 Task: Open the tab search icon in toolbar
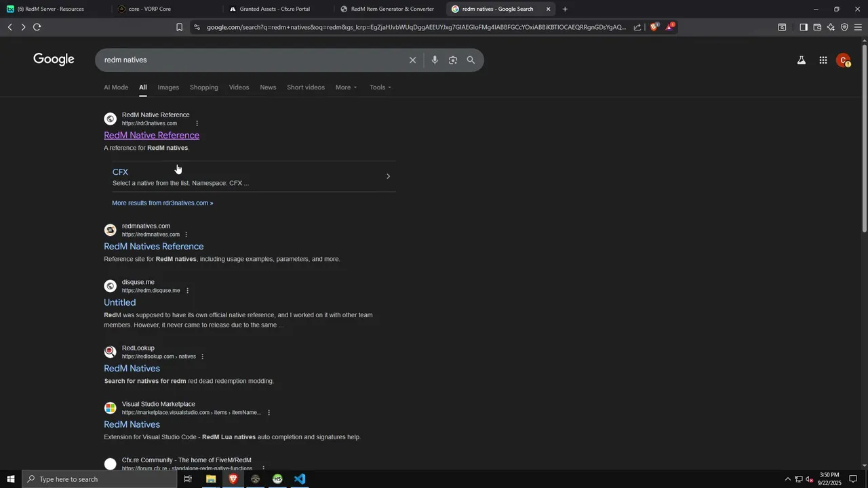pyautogui.click(x=782, y=27)
